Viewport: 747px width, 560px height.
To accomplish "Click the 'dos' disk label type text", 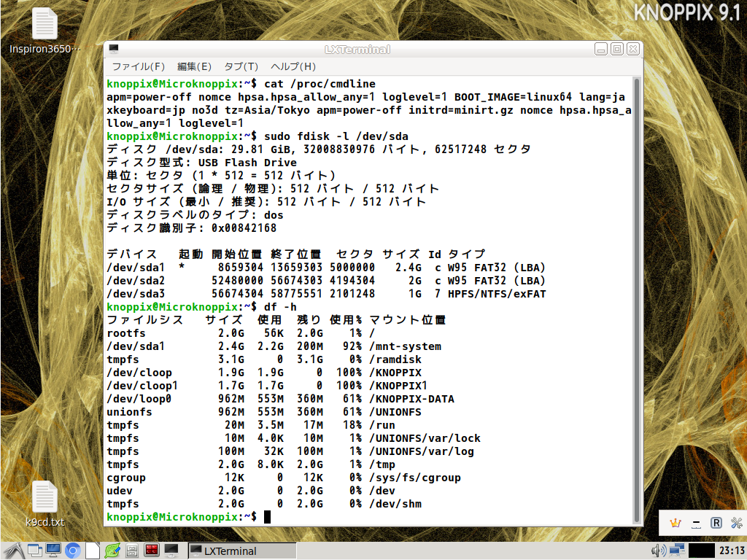I will coord(274,215).
